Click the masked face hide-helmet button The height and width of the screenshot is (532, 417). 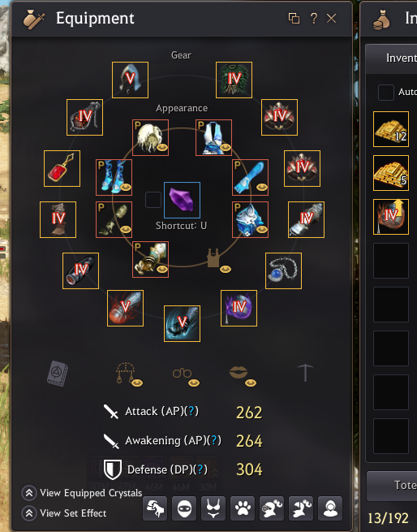[184, 508]
